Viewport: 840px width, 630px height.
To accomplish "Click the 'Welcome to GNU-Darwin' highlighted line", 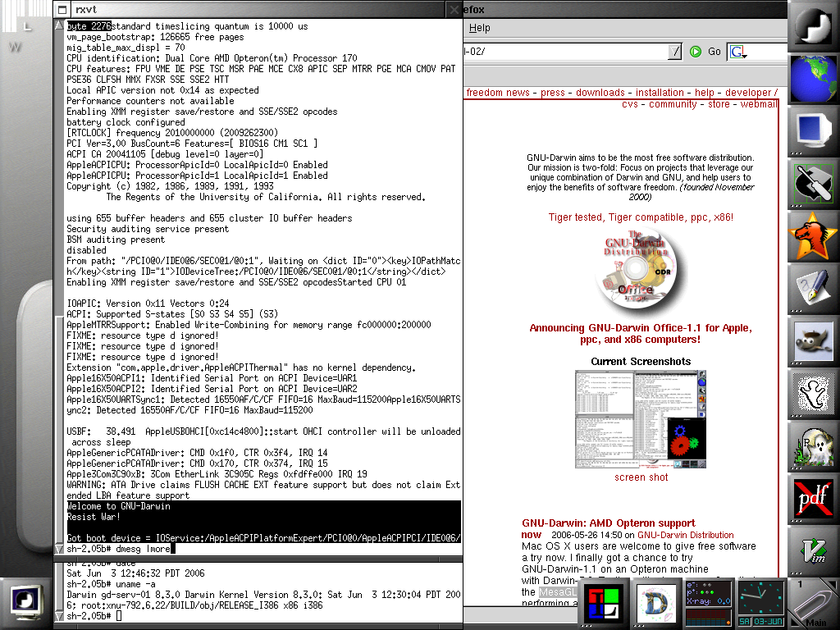I will click(x=118, y=506).
